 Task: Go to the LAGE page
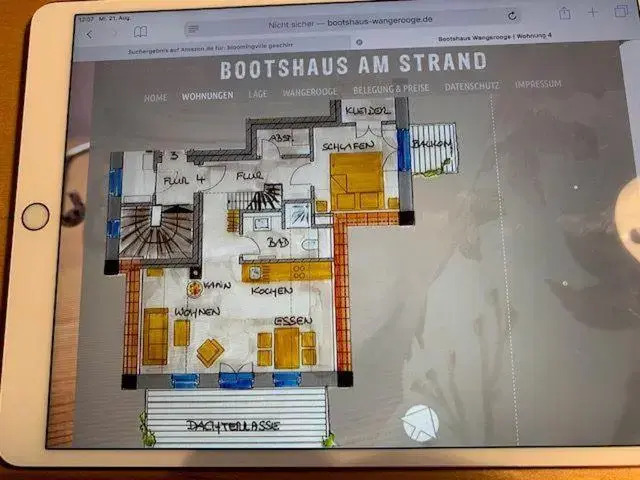click(x=257, y=94)
